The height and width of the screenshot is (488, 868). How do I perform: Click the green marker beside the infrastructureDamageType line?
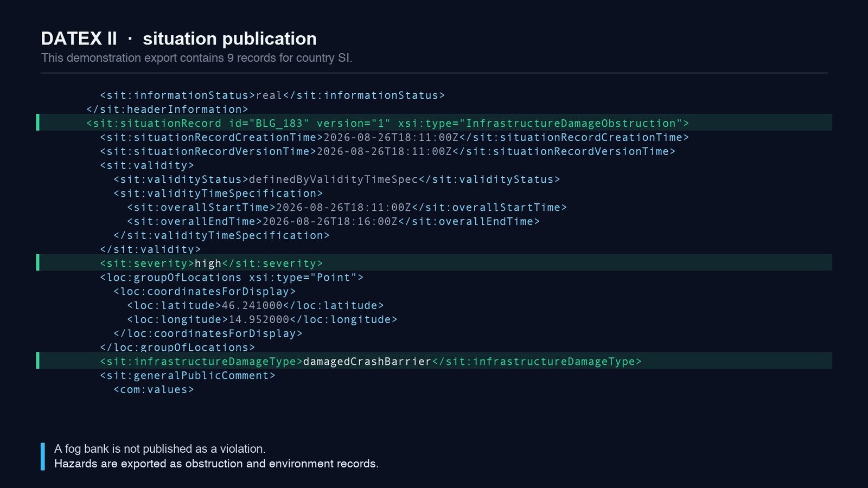(37, 361)
